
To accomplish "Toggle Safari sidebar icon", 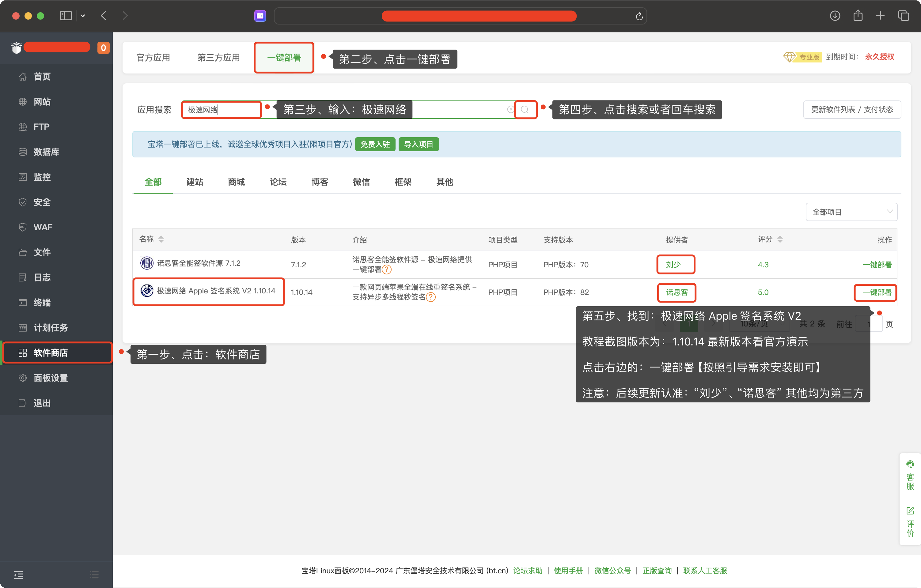I will (66, 16).
